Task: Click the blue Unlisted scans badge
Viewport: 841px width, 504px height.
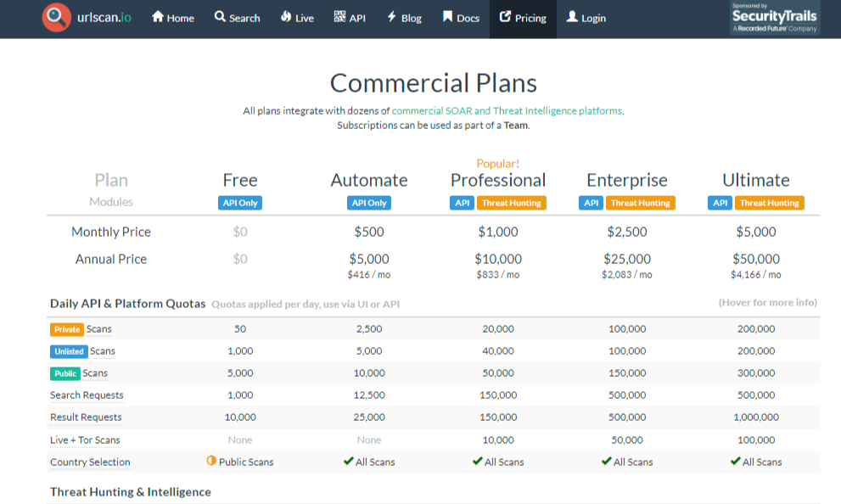Action: point(69,351)
